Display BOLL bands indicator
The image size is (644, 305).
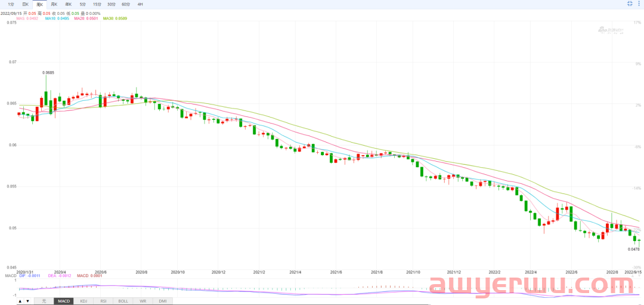tap(123, 301)
